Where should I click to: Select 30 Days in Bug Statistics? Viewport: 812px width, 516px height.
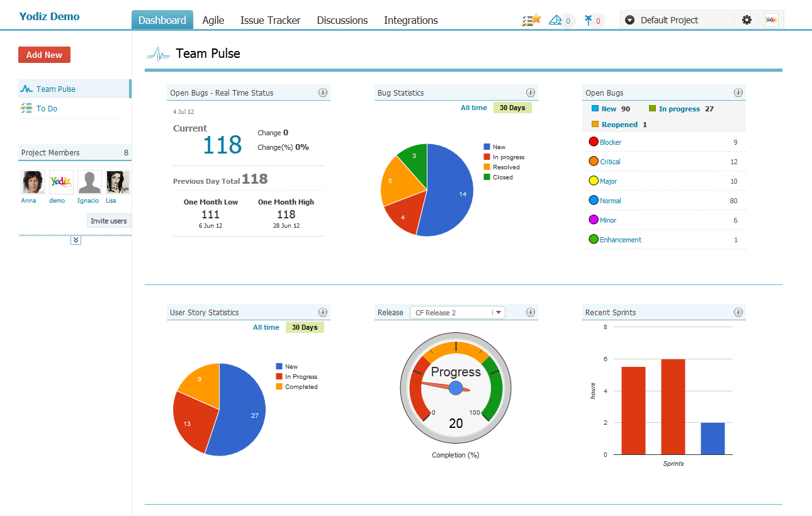[512, 108]
